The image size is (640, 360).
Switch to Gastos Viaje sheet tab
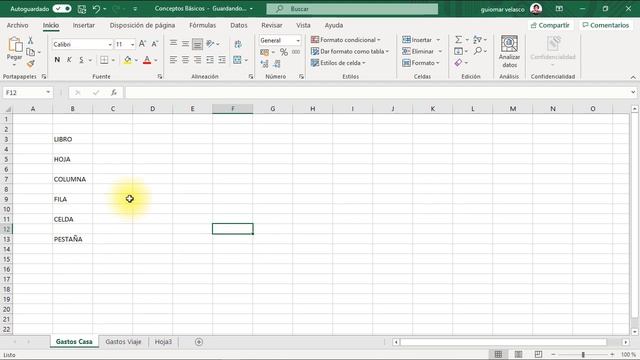[123, 342]
